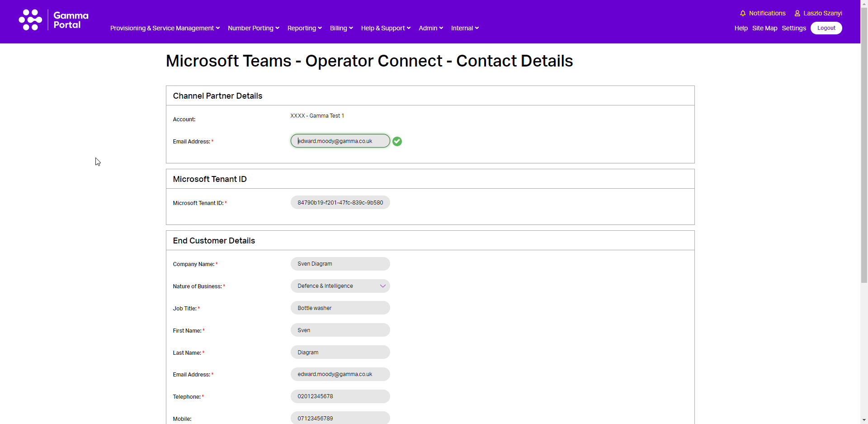Open the Notifications link
Screen dimensions: 868x424
[x=767, y=13]
